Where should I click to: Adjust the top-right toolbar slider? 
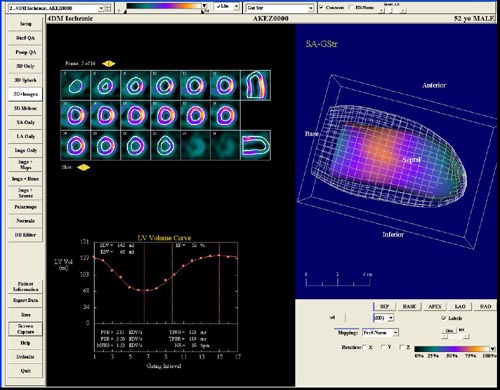[x=393, y=10]
